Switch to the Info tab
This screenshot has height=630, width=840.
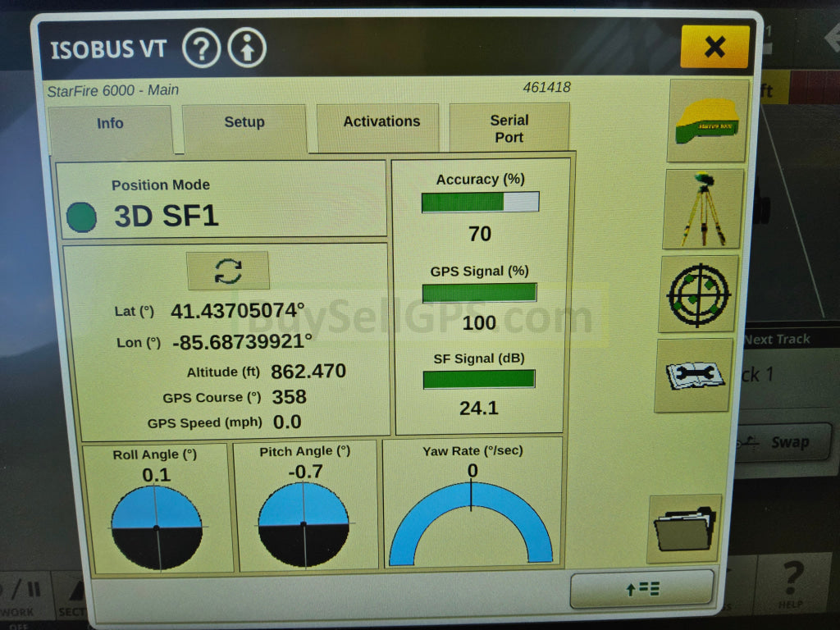pyautogui.click(x=110, y=130)
